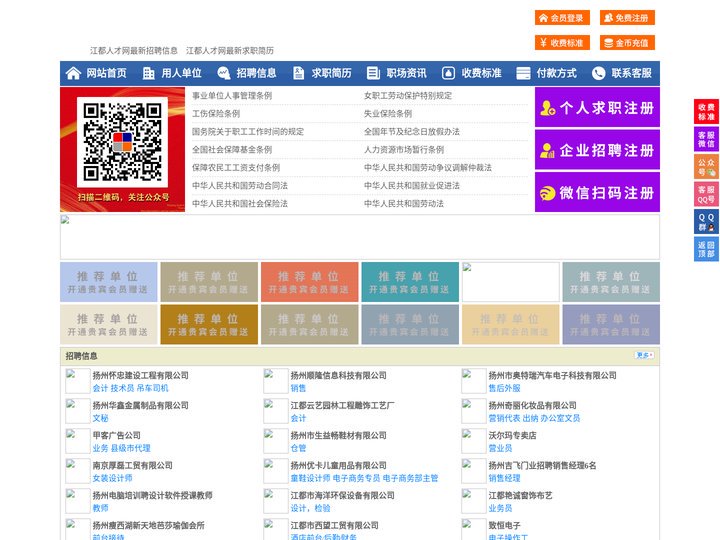Click the purple 客服微信 side widget
The image size is (720, 540).
click(706, 139)
